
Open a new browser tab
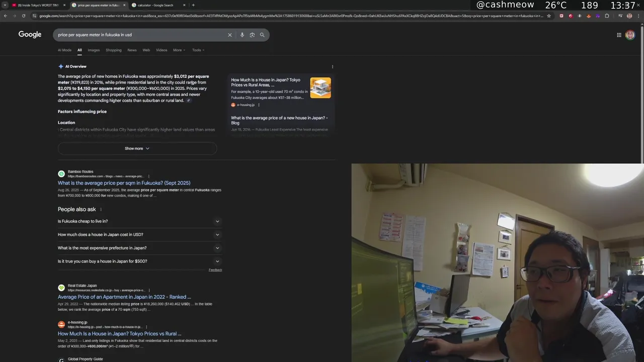coord(193,5)
